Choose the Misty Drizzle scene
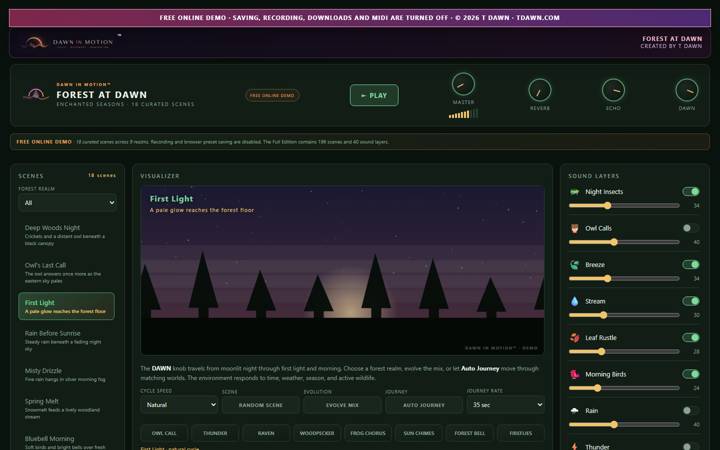 (67, 374)
